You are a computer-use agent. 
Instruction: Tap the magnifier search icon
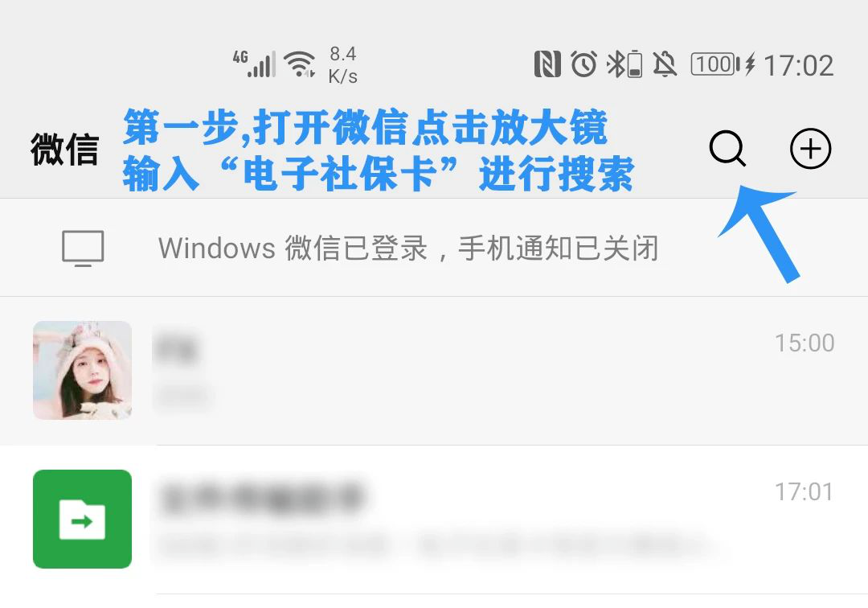727,148
